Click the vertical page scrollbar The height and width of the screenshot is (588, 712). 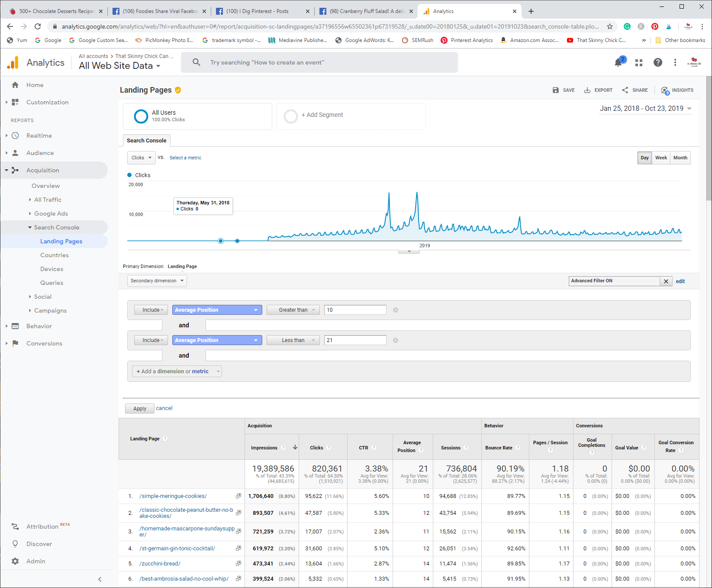point(709,139)
